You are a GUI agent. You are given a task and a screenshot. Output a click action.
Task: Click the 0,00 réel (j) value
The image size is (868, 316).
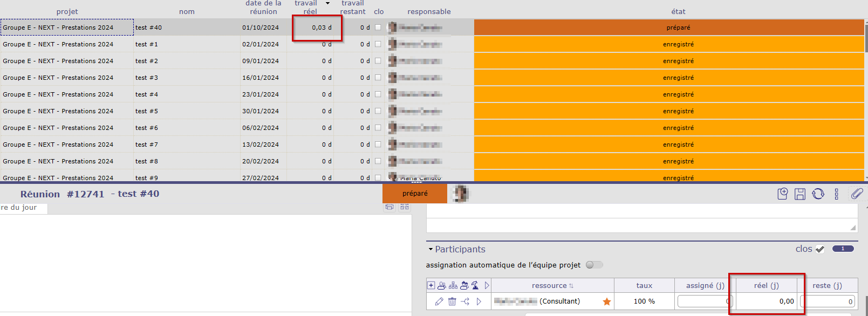pyautogui.click(x=787, y=301)
